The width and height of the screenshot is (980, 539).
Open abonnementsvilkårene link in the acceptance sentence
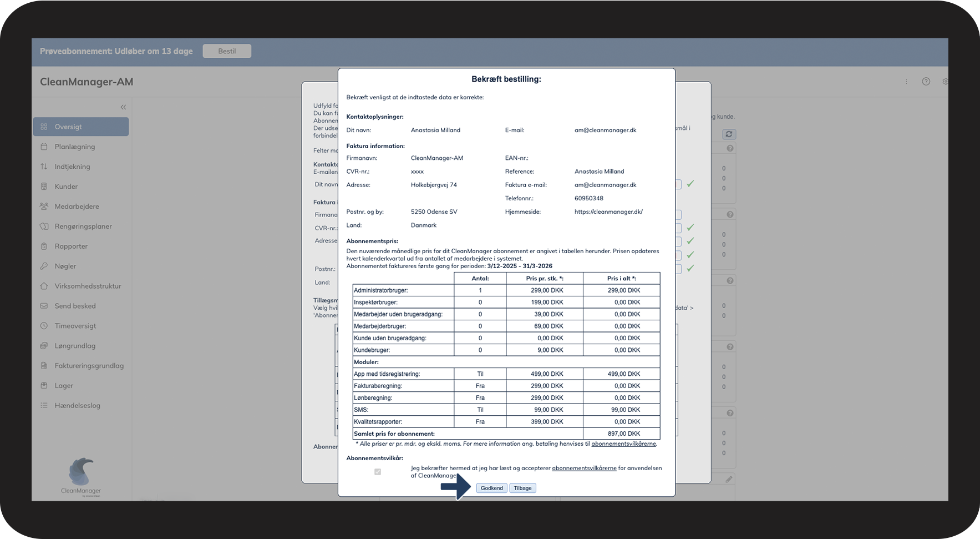tap(584, 468)
